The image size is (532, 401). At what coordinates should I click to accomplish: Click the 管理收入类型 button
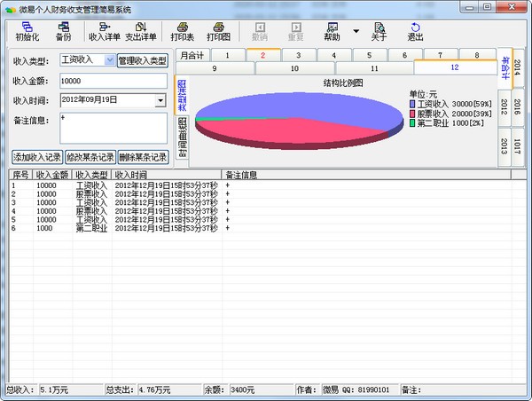tap(143, 60)
